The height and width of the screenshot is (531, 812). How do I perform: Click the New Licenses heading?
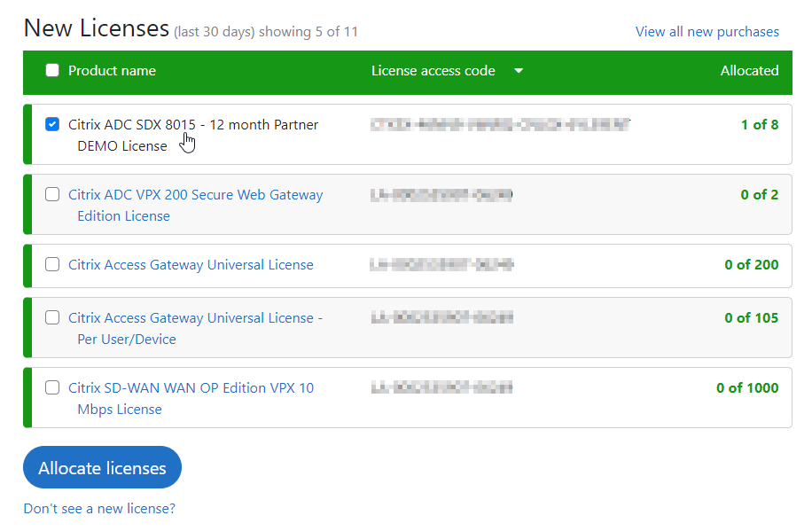point(97,28)
